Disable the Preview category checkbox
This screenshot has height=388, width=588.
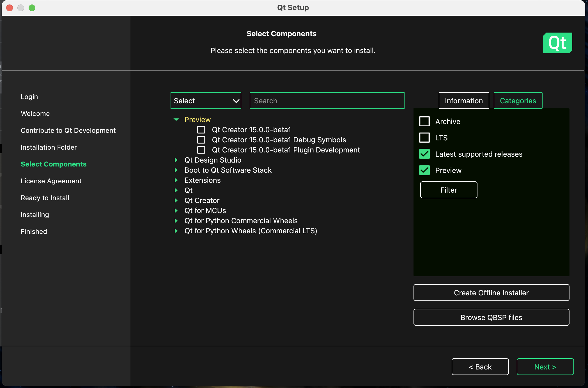[424, 170]
